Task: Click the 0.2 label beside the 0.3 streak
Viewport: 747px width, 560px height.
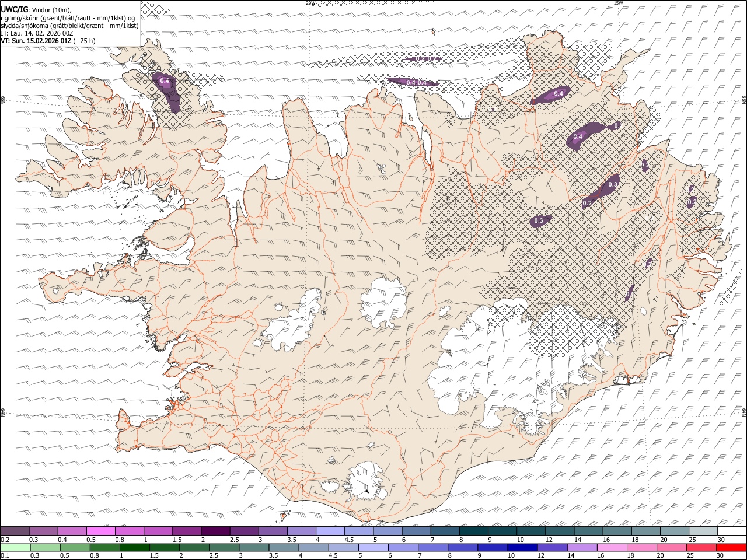Action: point(587,203)
